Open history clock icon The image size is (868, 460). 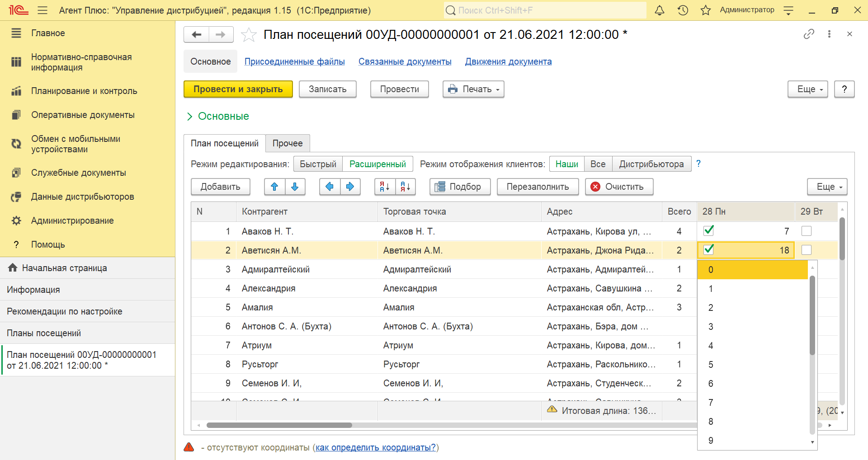(683, 10)
